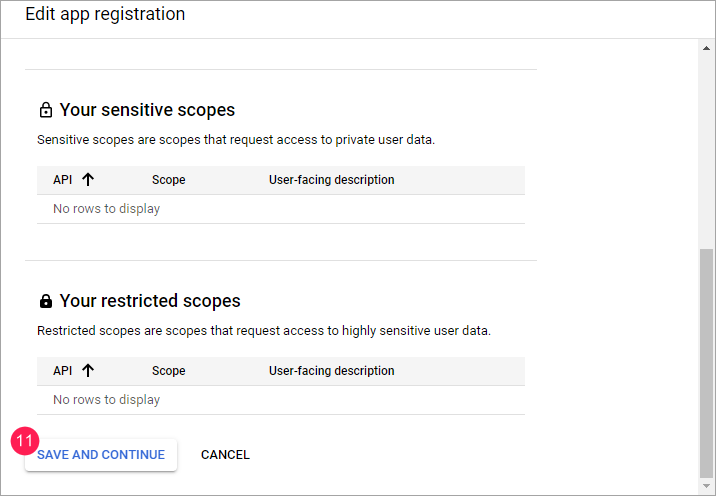Click the sort arrow in sensitive scopes table
716x496 pixels.
pos(88,180)
